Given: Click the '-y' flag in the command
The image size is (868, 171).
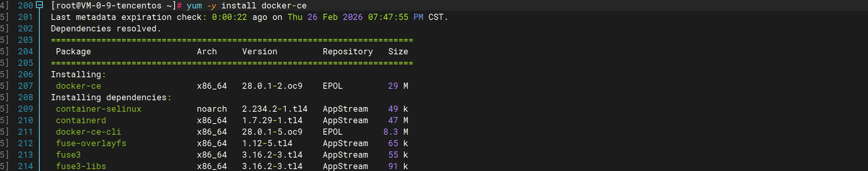Looking at the screenshot, I should [x=212, y=6].
